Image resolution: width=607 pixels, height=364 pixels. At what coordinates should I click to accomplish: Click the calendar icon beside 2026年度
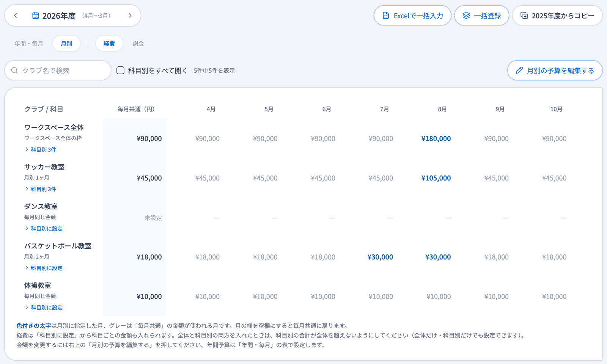pos(36,16)
